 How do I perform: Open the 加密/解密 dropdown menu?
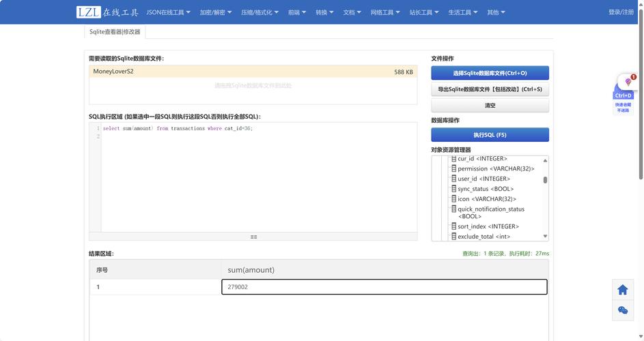(x=216, y=12)
